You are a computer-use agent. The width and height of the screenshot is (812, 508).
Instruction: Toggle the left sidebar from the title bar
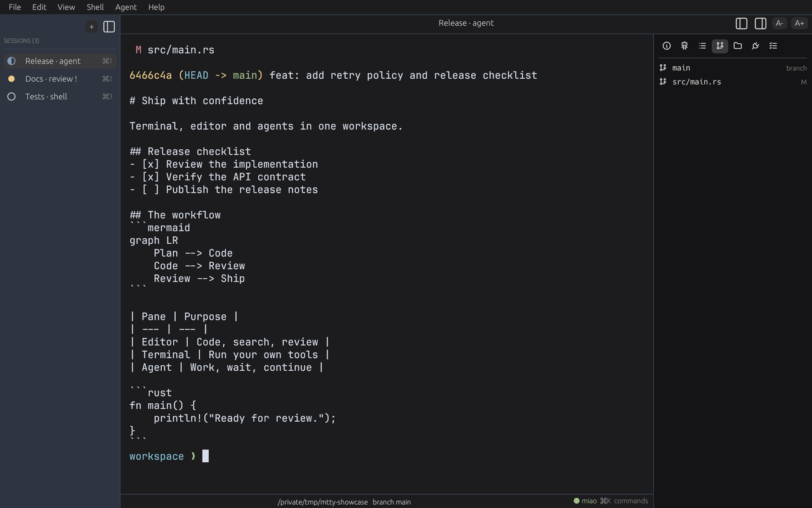tap(742, 23)
